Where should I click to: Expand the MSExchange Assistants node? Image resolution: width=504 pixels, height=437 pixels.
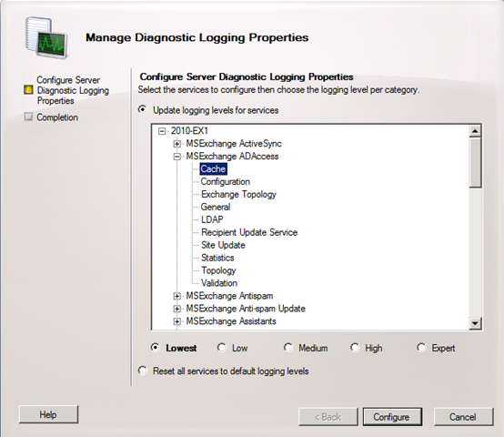click(176, 321)
